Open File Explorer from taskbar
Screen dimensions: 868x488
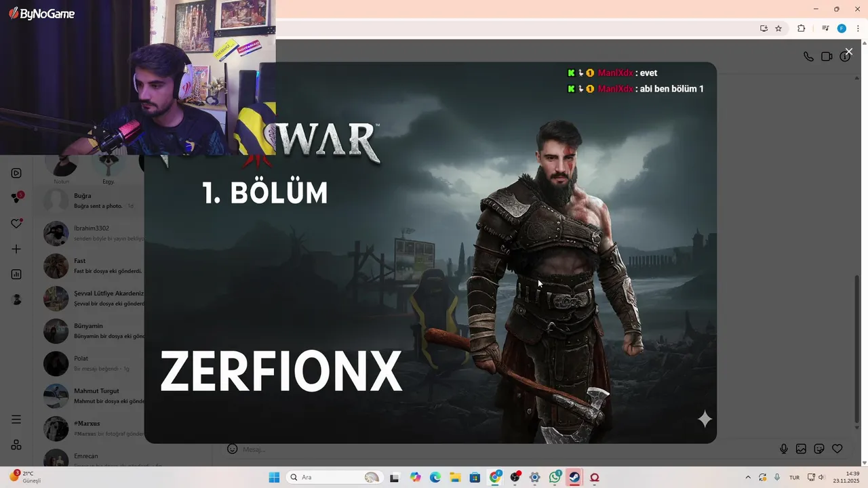[x=455, y=477]
